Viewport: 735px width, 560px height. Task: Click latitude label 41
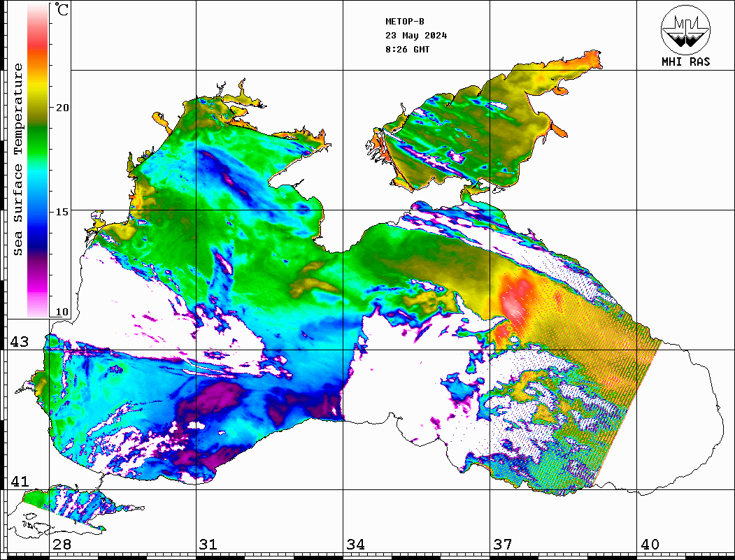coord(20,482)
